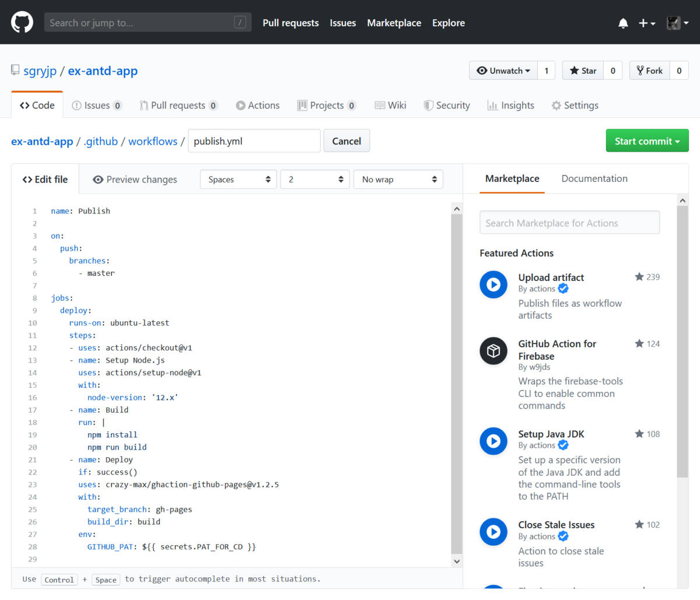Open Marketplace in the top navigation
This screenshot has width=700, height=600.
(394, 23)
